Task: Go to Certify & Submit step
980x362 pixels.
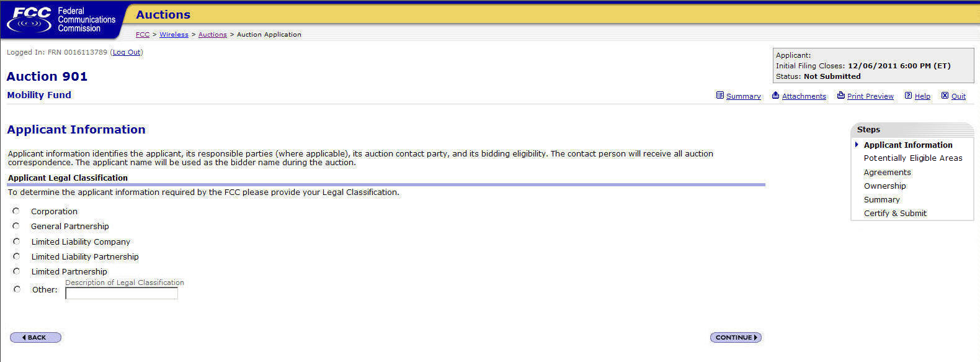Action: [x=895, y=213]
